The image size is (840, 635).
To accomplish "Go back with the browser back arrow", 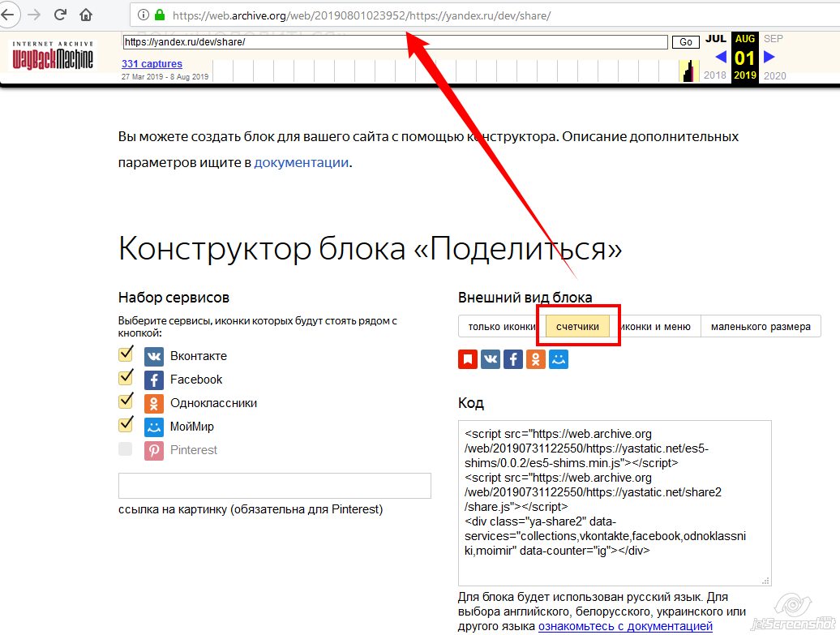I will (x=7, y=15).
